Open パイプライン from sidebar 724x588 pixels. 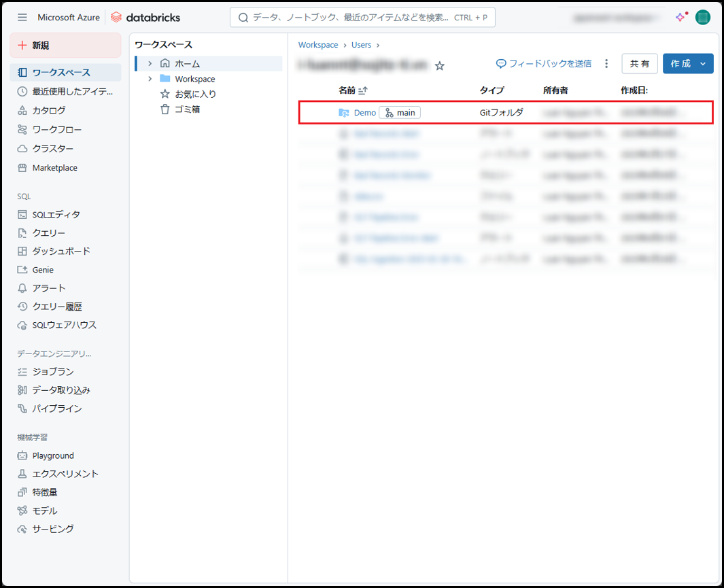pyautogui.click(x=65, y=409)
